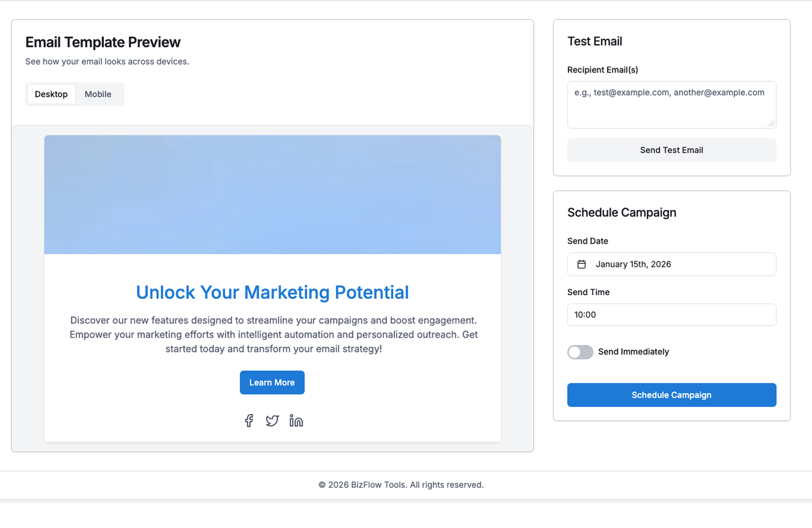Click the email body paragraph text

[x=274, y=335]
